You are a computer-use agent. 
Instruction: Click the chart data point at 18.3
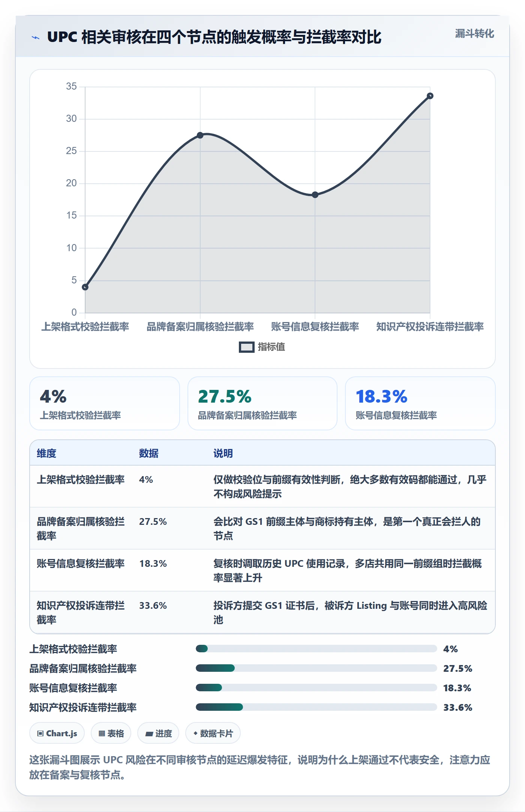click(315, 195)
